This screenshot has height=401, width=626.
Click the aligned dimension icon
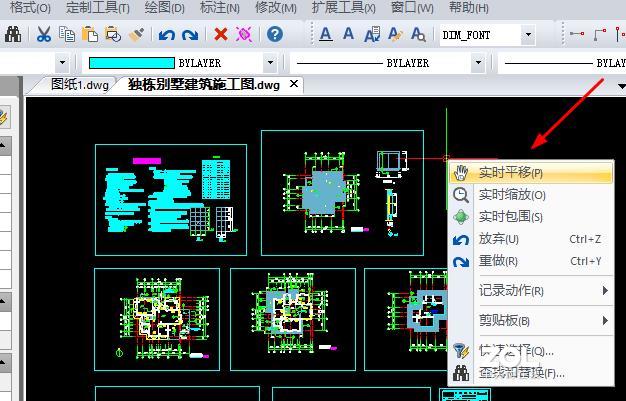(x=600, y=34)
